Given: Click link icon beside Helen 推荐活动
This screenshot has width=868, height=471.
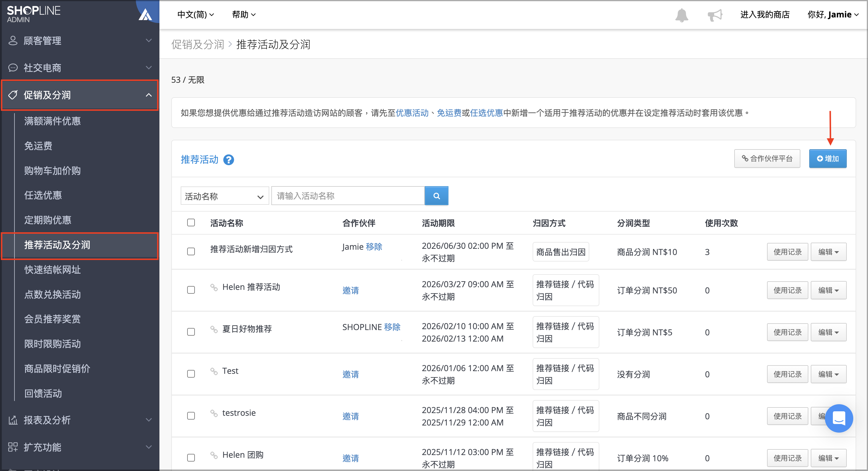Looking at the screenshot, I should (x=214, y=287).
